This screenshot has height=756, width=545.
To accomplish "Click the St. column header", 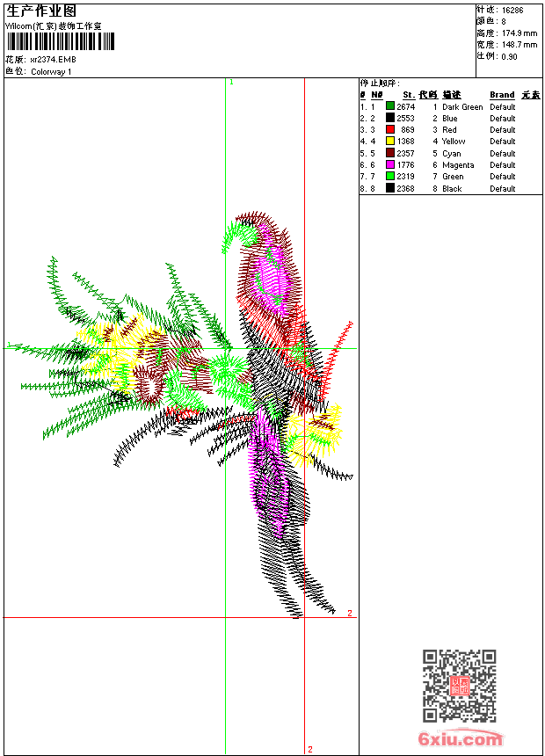I will (x=409, y=95).
